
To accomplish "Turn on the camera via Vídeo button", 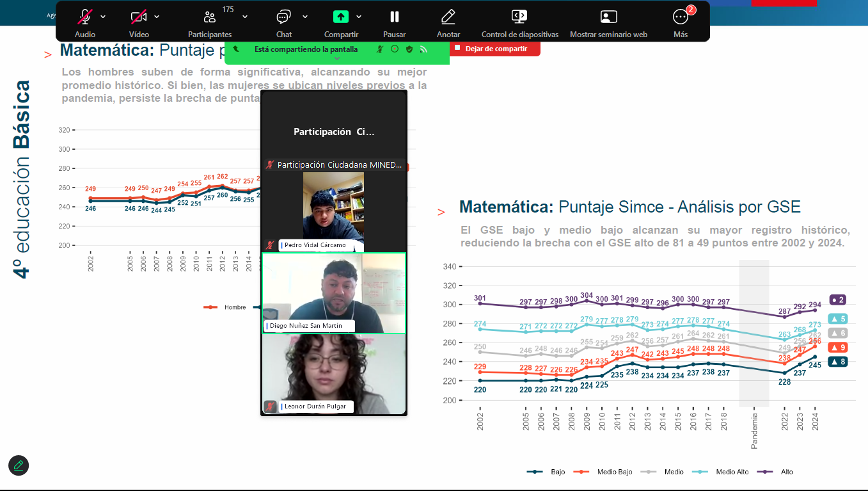I will (138, 18).
